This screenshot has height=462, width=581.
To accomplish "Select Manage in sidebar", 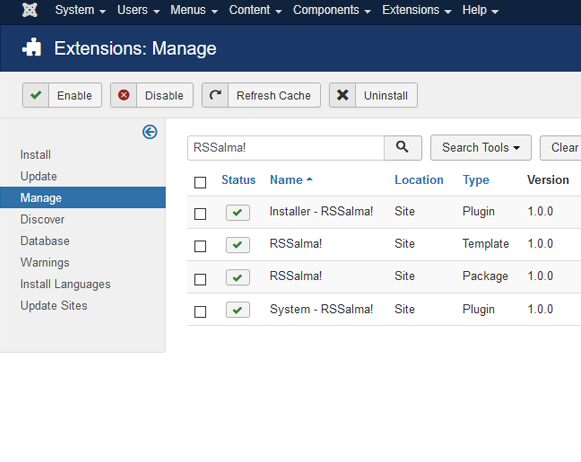I will tap(83, 197).
